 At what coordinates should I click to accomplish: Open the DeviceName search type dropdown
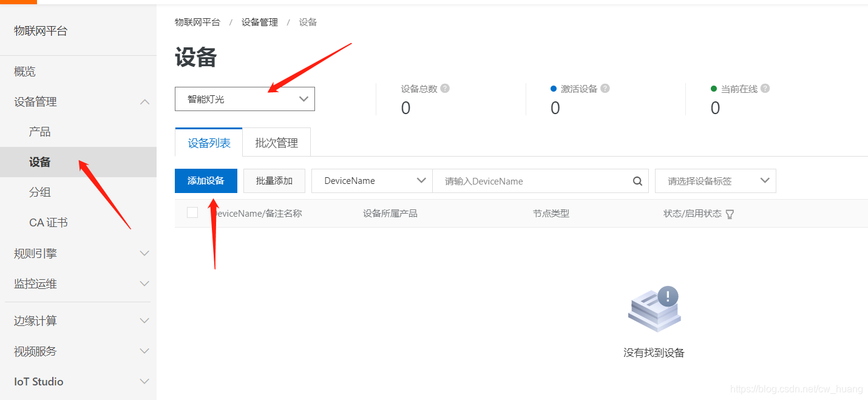tap(371, 181)
